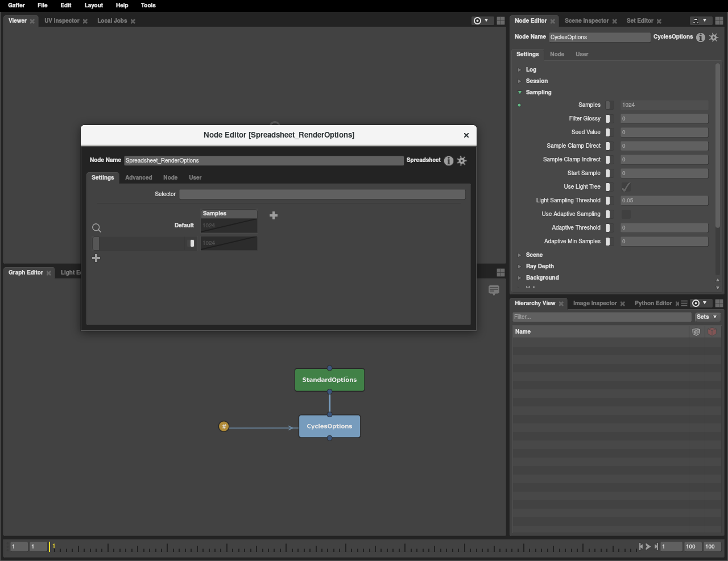Expand the Ray Depth section

coord(519,267)
